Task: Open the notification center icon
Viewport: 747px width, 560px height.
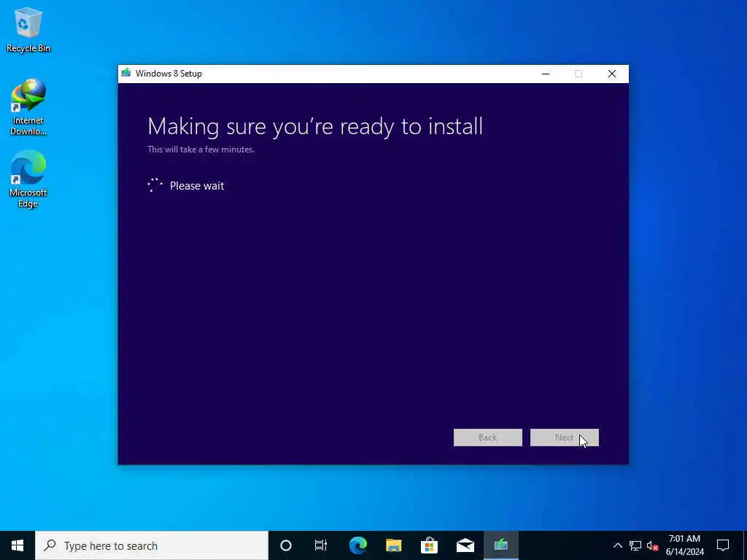Action: coord(723,545)
